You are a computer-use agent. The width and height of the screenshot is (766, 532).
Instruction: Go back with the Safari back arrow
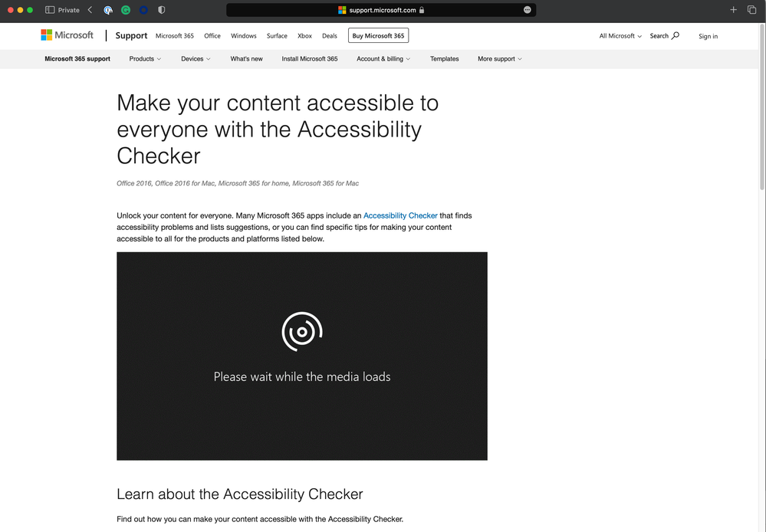(90, 10)
